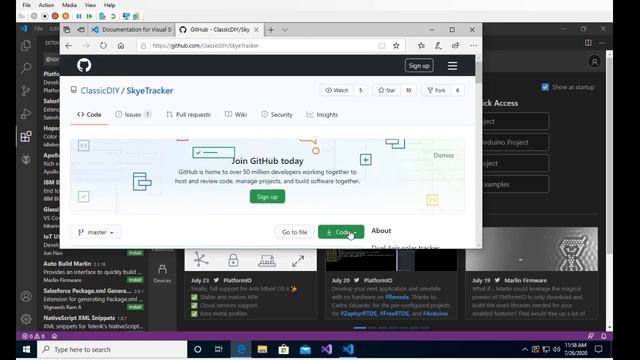This screenshot has width=640, height=360.
Task: Click the red Shut Down VM icon
Action: click(55, 16)
